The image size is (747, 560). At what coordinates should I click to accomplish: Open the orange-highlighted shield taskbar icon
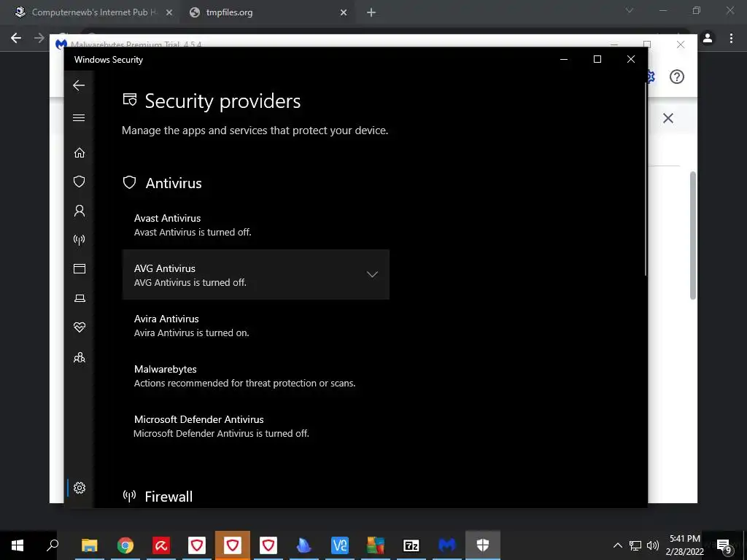(x=233, y=545)
